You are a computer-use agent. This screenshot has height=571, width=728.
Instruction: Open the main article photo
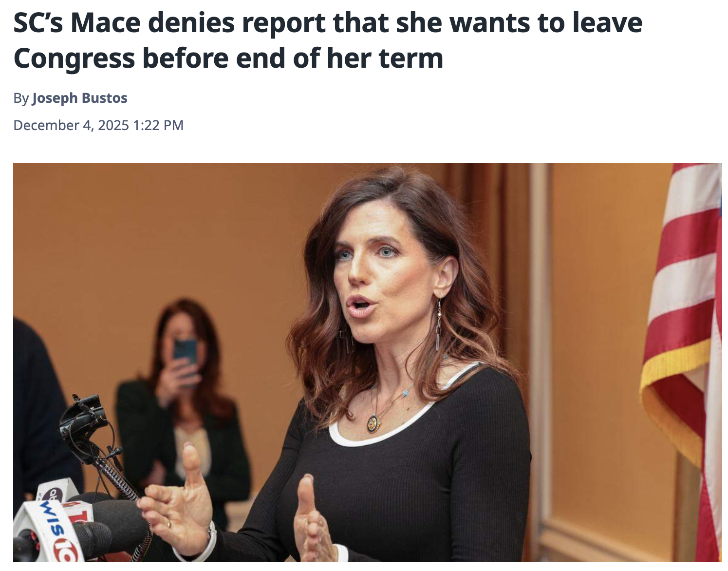368,362
